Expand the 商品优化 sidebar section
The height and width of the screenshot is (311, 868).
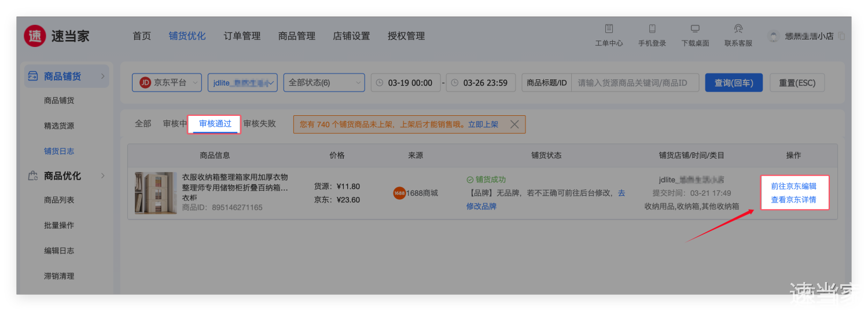102,176
